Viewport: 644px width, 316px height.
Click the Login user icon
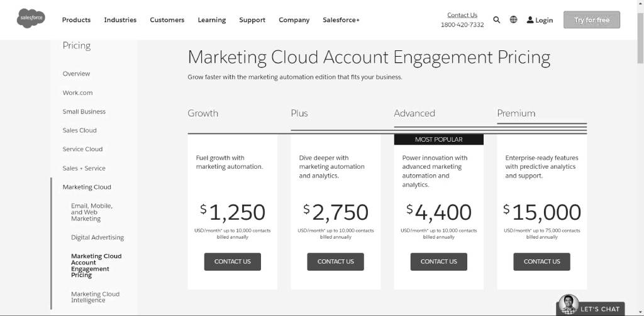click(530, 20)
